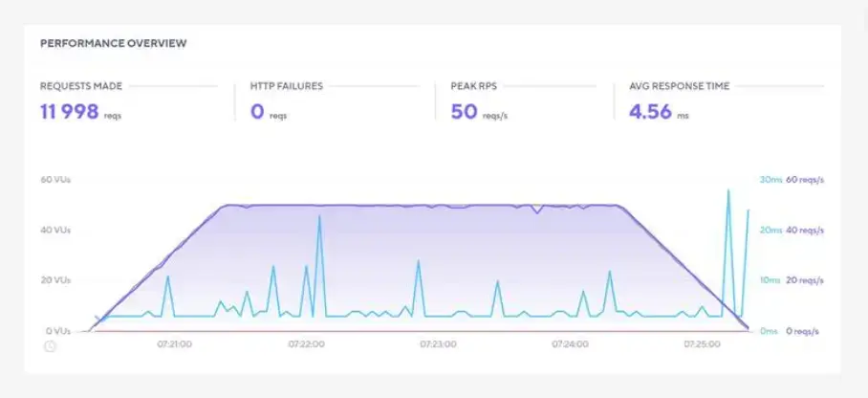Click the 0 VUs axis label
This screenshot has height=398, width=868.
[58, 331]
